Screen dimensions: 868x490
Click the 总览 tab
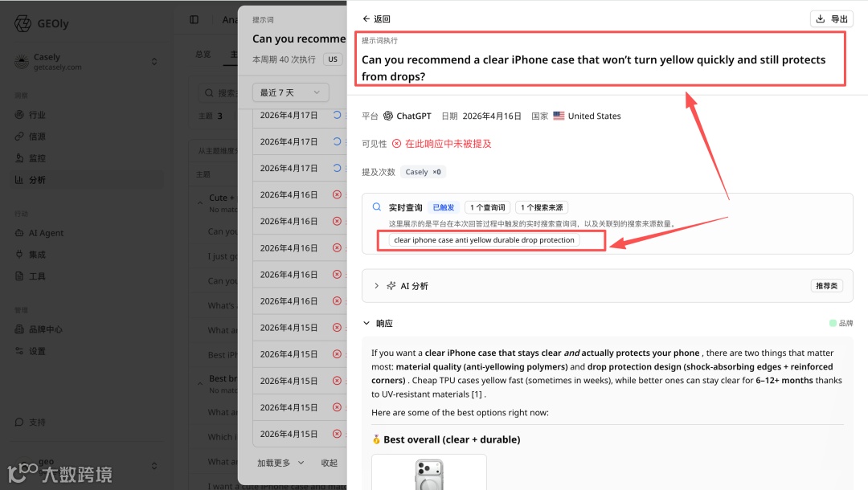[203, 54]
